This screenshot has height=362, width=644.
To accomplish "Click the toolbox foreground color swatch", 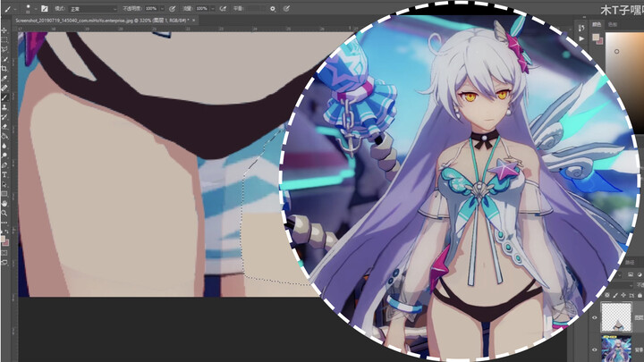I will pyautogui.click(x=3, y=239).
